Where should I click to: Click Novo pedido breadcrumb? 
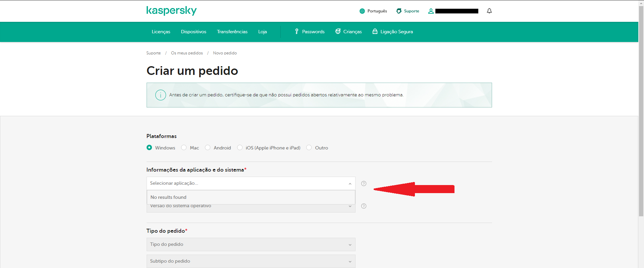tap(225, 53)
